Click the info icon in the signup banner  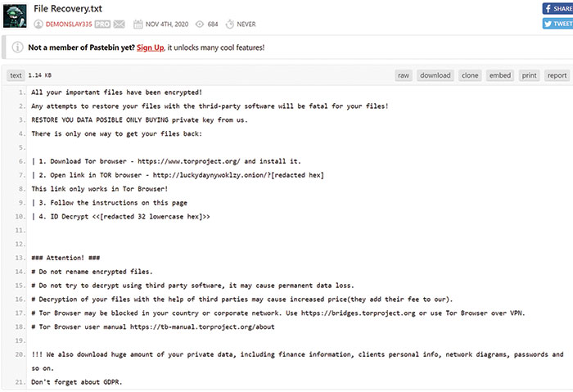coord(17,47)
